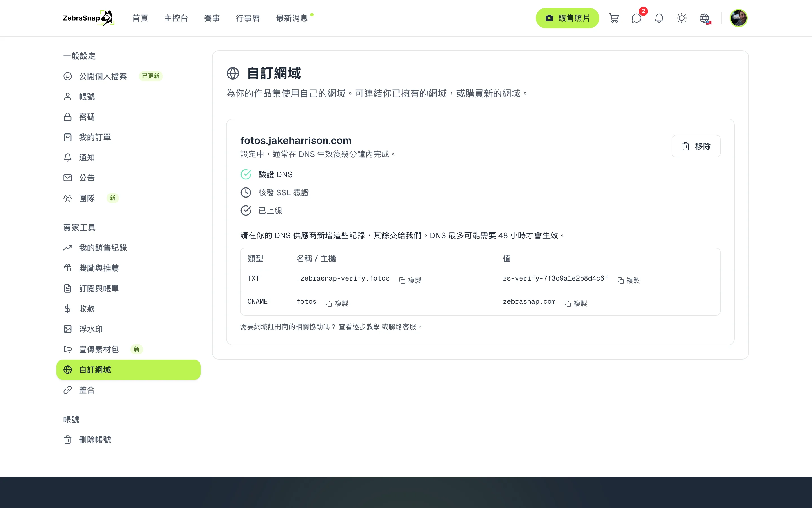
Task: Open 密碼 settings in sidebar
Action: pos(129,117)
